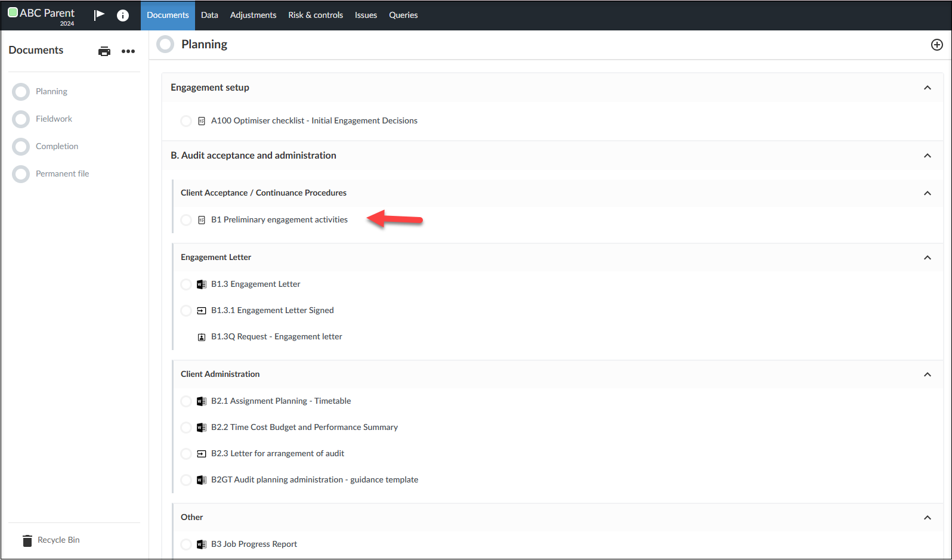The height and width of the screenshot is (560, 952).
Task: Open the Adjustments tab
Action: coord(254,16)
